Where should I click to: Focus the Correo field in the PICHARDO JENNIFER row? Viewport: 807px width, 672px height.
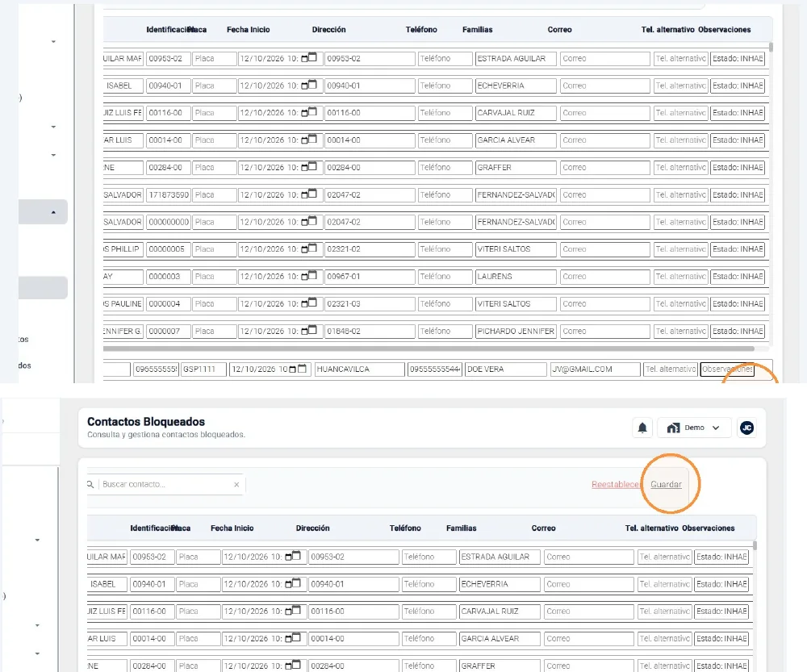[604, 331]
